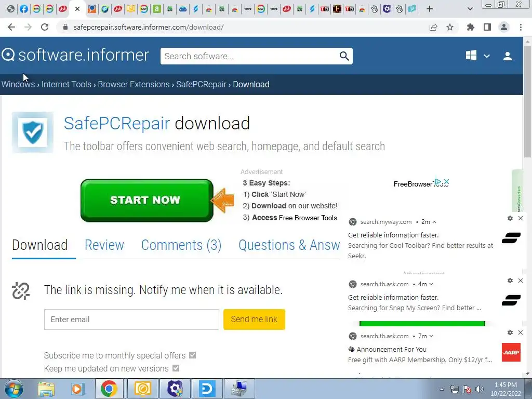
Task: Click the Send me link button
Action: (254, 320)
